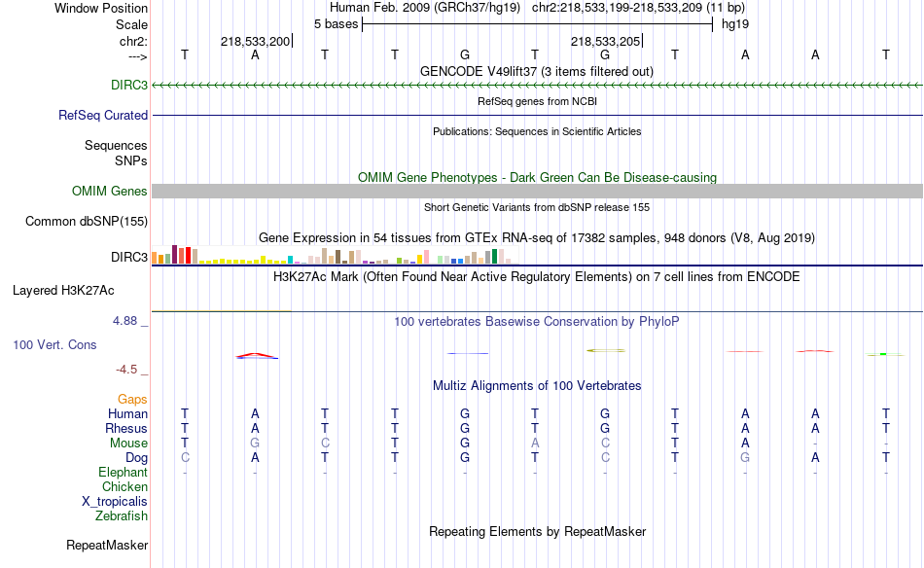The height and width of the screenshot is (568, 924).
Task: Click the reverse-strand arrow '--->' label
Action: (x=138, y=57)
